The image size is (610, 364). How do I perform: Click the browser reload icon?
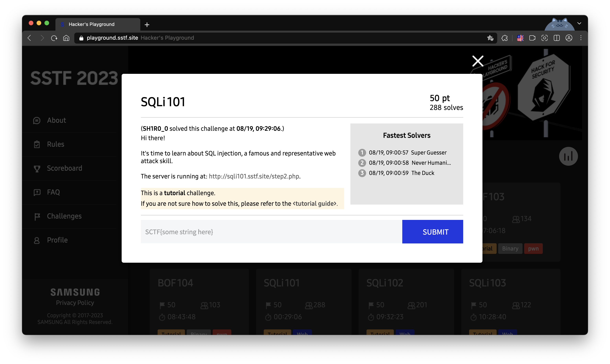click(x=54, y=38)
